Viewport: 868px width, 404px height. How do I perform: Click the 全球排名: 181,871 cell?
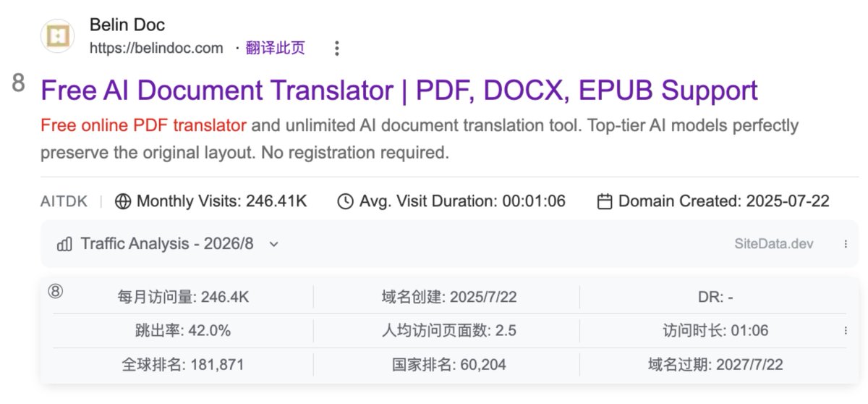pyautogui.click(x=183, y=365)
